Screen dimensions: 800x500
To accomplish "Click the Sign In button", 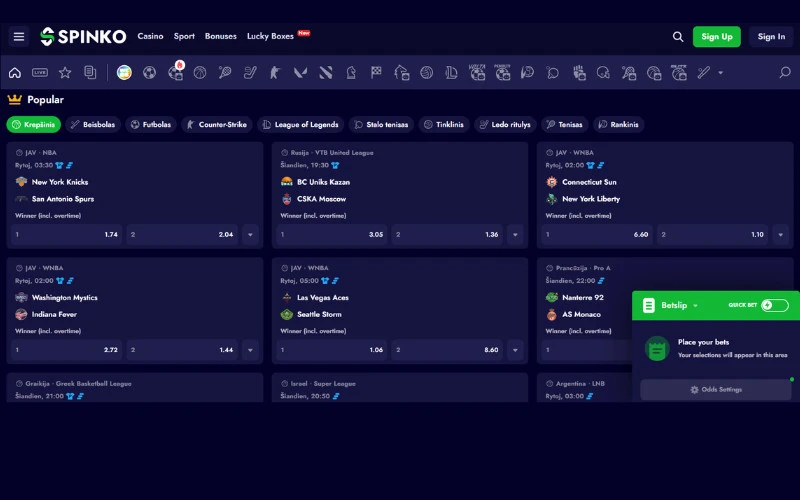I will (771, 37).
